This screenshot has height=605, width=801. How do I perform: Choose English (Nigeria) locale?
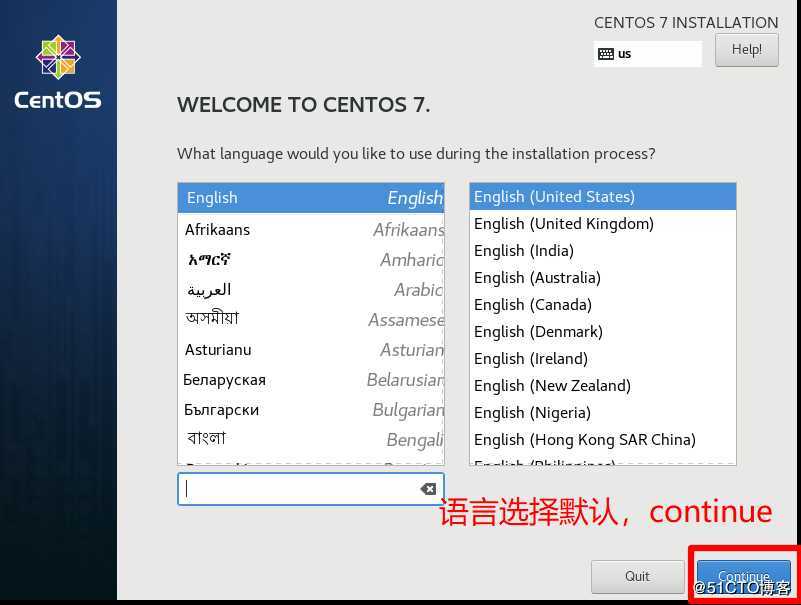tap(603, 413)
